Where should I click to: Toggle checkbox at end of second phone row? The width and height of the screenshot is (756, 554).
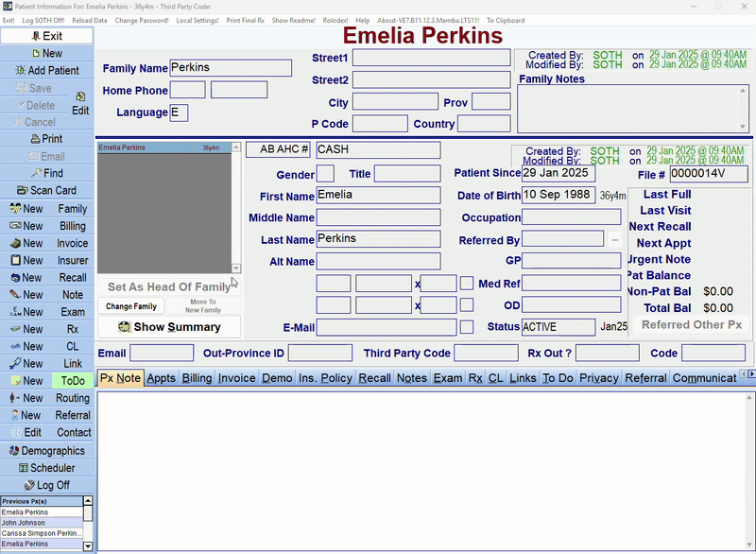click(467, 305)
